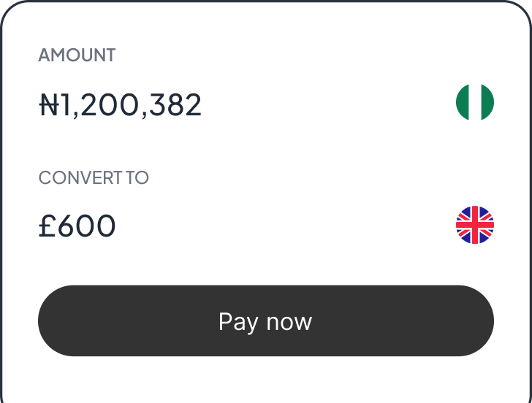
Task: Click the ₦1,200,382 amount field
Action: coord(121,105)
